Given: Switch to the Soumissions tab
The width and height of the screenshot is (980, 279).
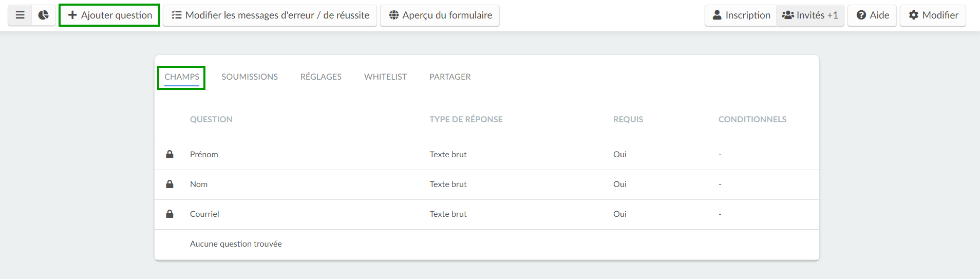Looking at the screenshot, I should 250,77.
